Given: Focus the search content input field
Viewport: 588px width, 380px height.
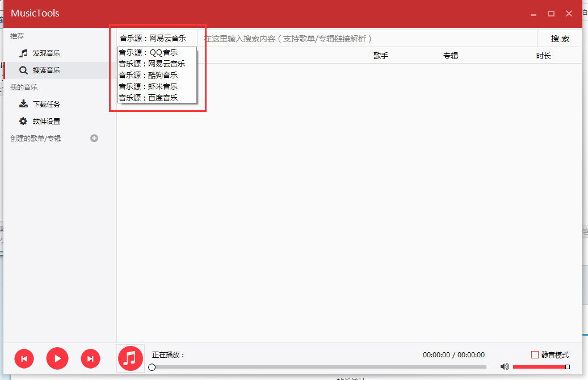Looking at the screenshot, I should [x=368, y=39].
